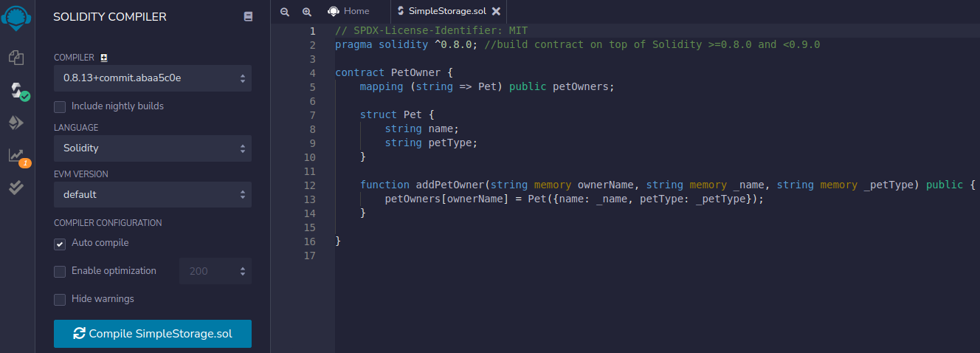980x353 pixels.
Task: Expand the Language Solidity dropdown
Action: coord(152,148)
